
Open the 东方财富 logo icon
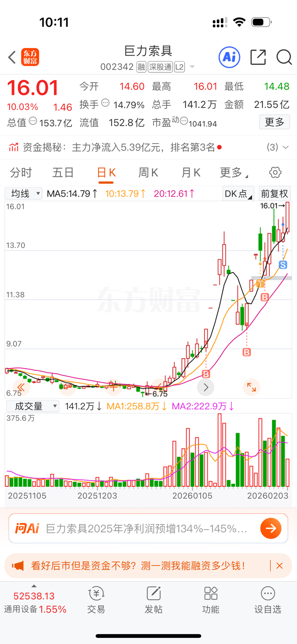[30, 57]
